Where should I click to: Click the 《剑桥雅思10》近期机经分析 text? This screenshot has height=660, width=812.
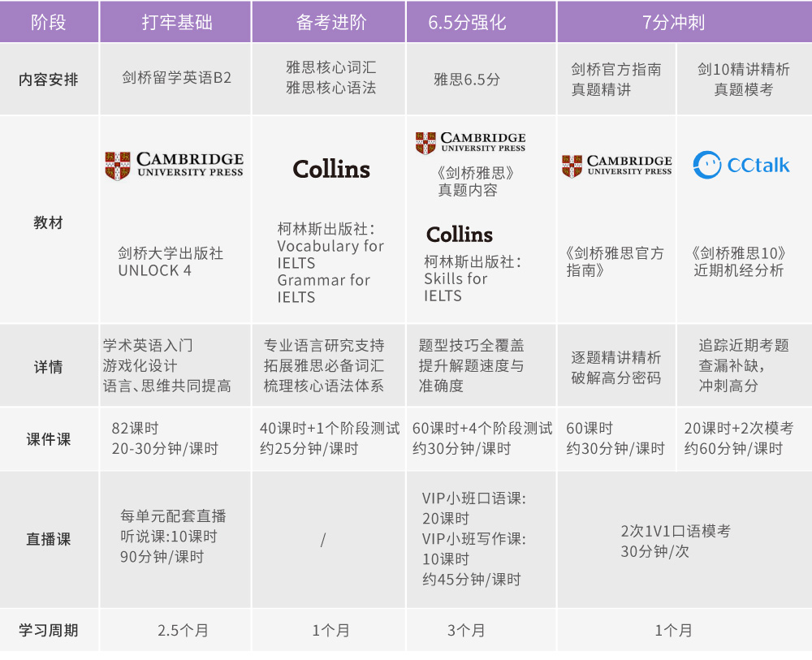[x=739, y=261]
